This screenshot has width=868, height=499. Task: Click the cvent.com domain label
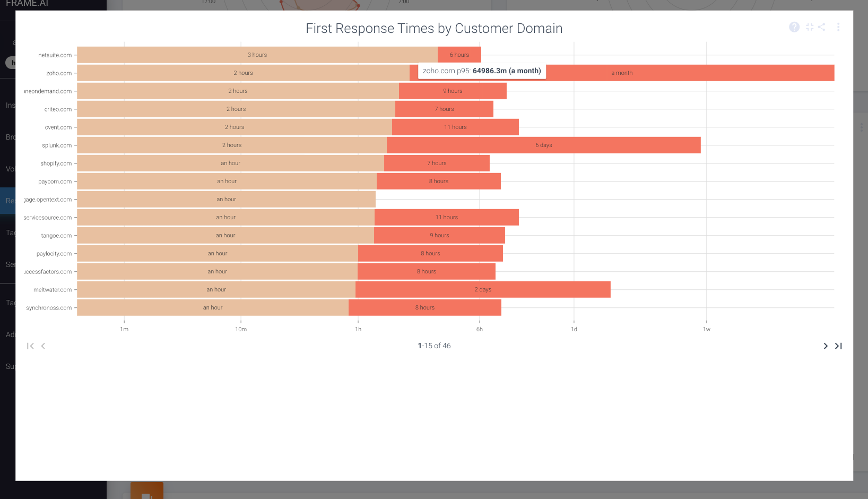58,127
